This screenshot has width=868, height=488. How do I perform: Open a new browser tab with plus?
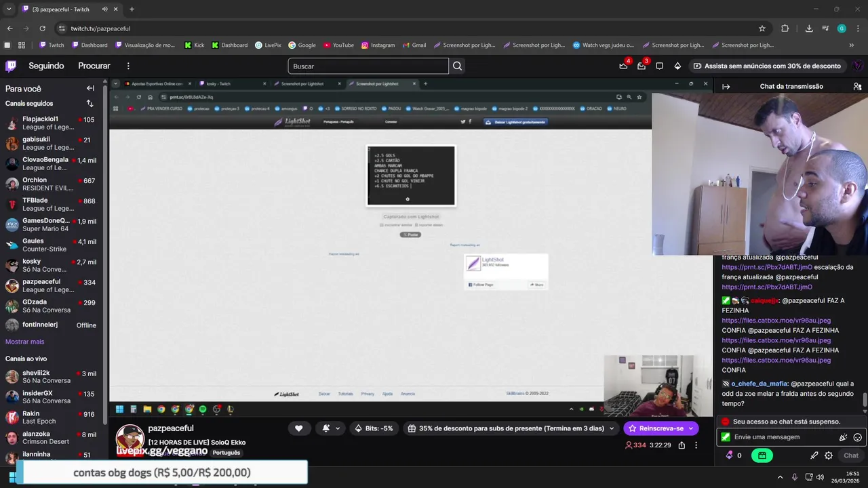click(x=132, y=9)
